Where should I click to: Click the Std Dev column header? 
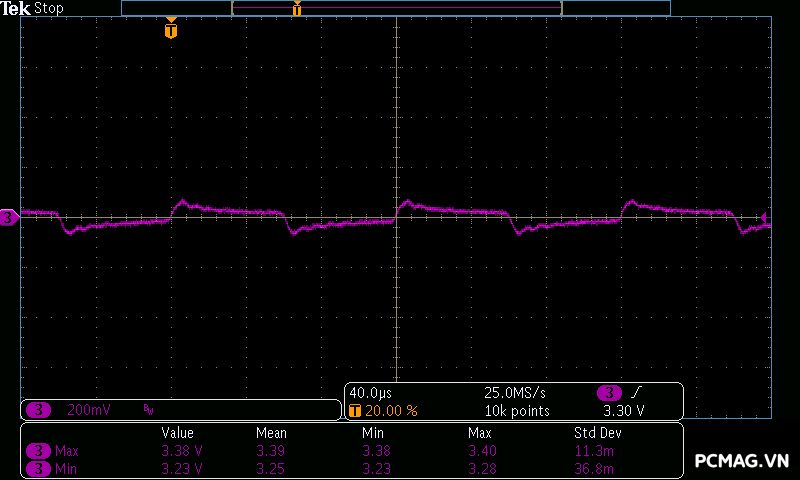595,433
